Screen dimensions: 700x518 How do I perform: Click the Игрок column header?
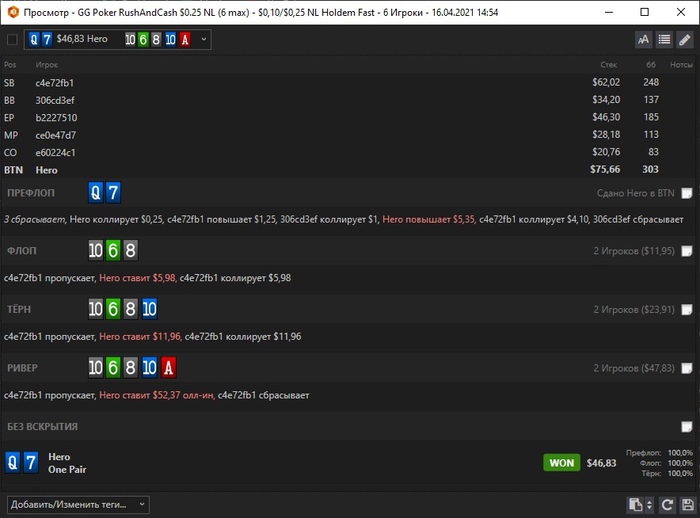(x=47, y=65)
